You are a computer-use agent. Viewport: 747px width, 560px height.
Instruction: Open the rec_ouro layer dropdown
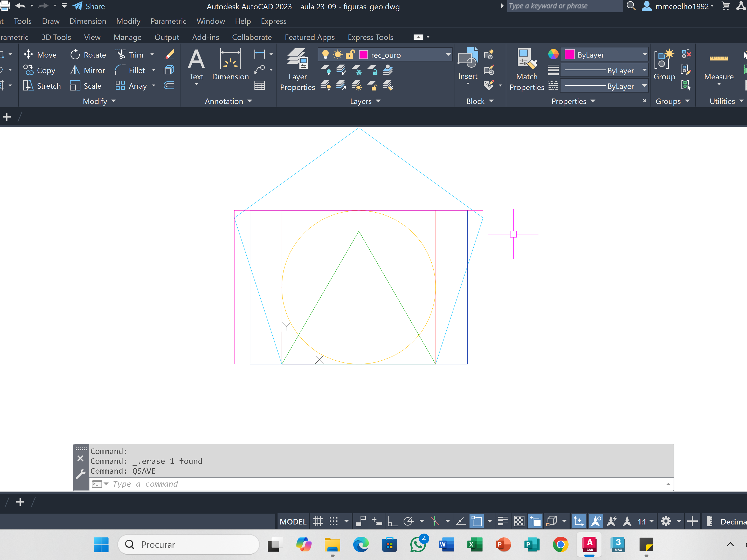pyautogui.click(x=448, y=54)
